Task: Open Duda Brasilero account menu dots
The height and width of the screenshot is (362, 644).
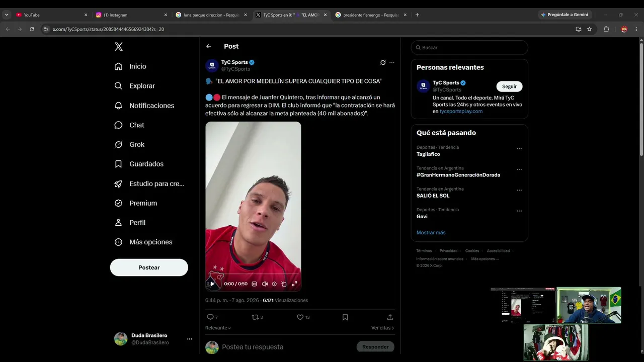Action: (x=190, y=339)
